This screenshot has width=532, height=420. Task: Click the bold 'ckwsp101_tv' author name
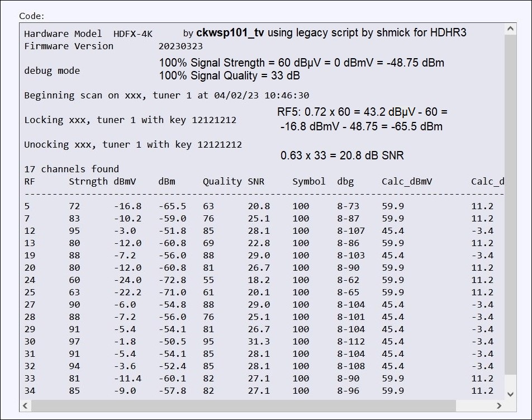[230, 33]
